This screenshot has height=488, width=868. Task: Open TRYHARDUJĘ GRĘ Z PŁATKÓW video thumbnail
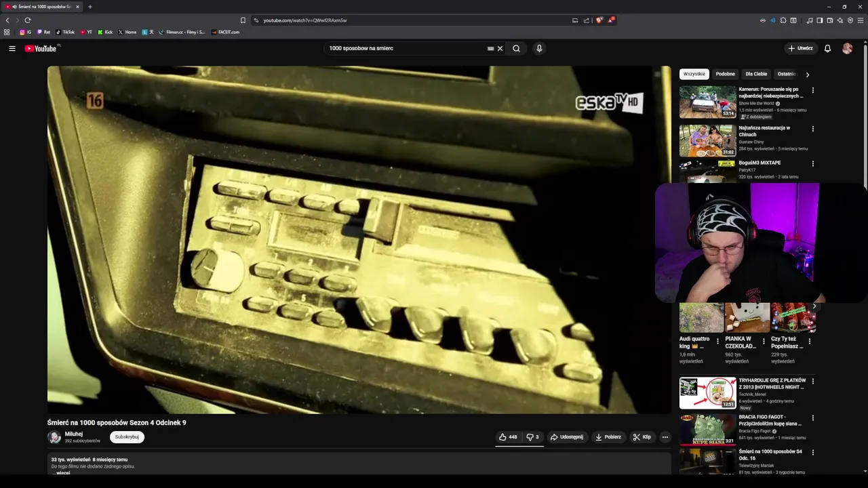coord(707,392)
